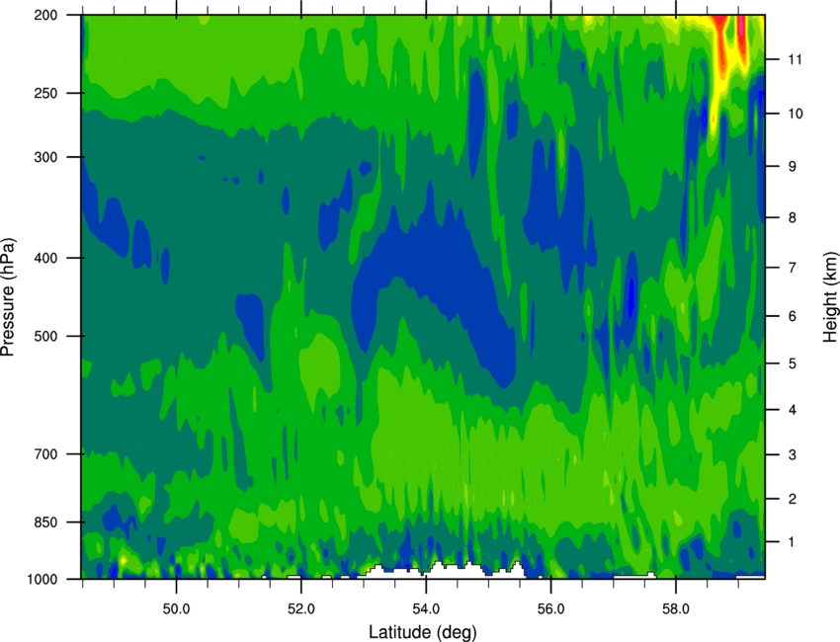The width and height of the screenshot is (840, 642).
Task: Click the 250 pressure tick label
Action: [x=46, y=93]
